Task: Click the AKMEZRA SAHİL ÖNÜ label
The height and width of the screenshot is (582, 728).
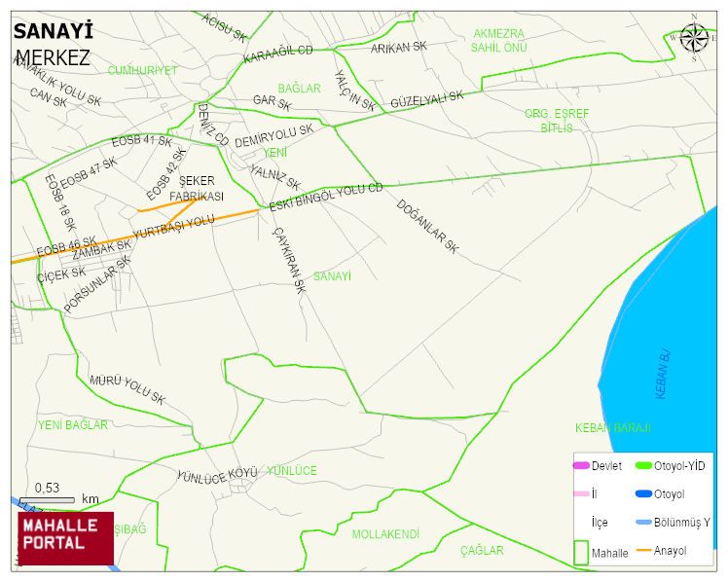Action: (499, 40)
